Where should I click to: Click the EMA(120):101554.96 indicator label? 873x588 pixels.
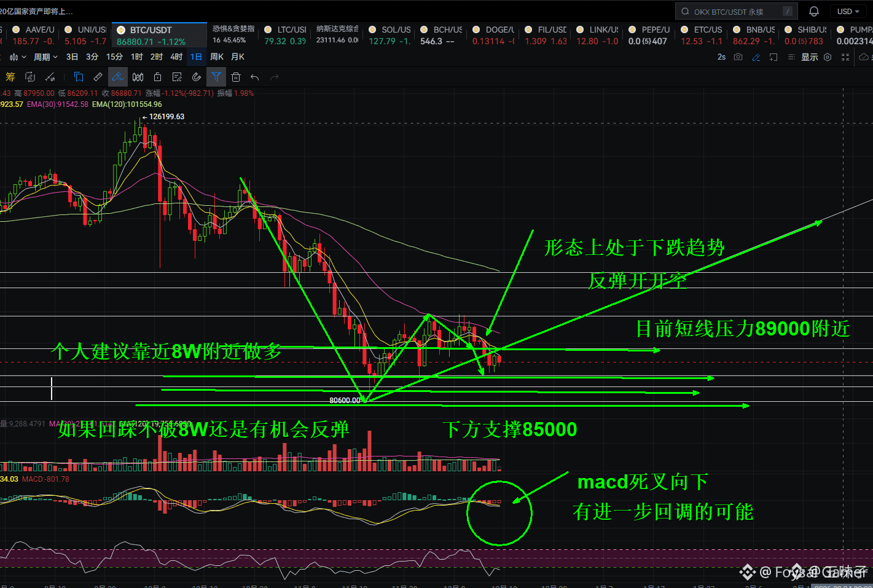[127, 104]
